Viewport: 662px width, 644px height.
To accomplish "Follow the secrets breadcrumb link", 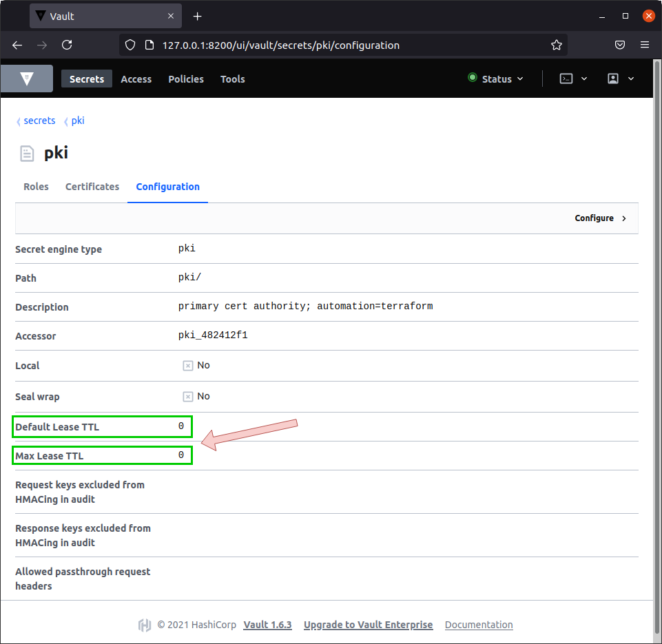I will (39, 121).
